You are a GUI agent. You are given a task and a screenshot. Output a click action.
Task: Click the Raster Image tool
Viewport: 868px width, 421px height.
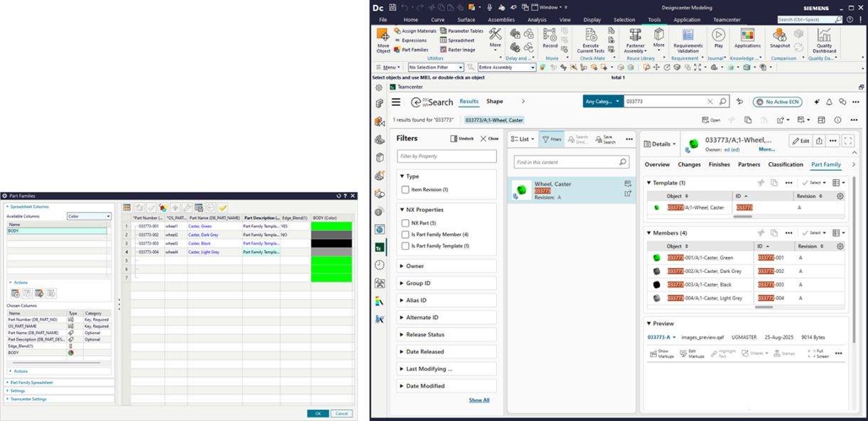(458, 50)
